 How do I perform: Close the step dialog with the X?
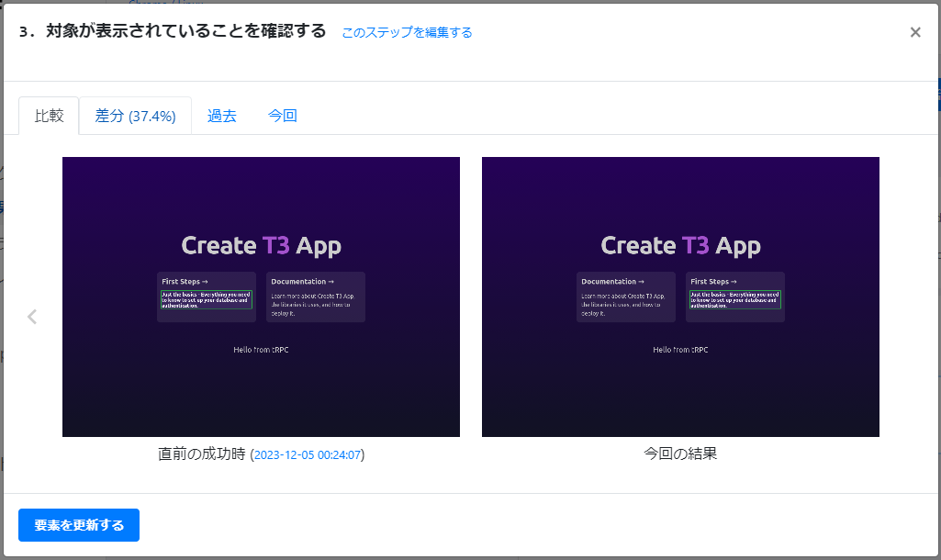point(914,32)
